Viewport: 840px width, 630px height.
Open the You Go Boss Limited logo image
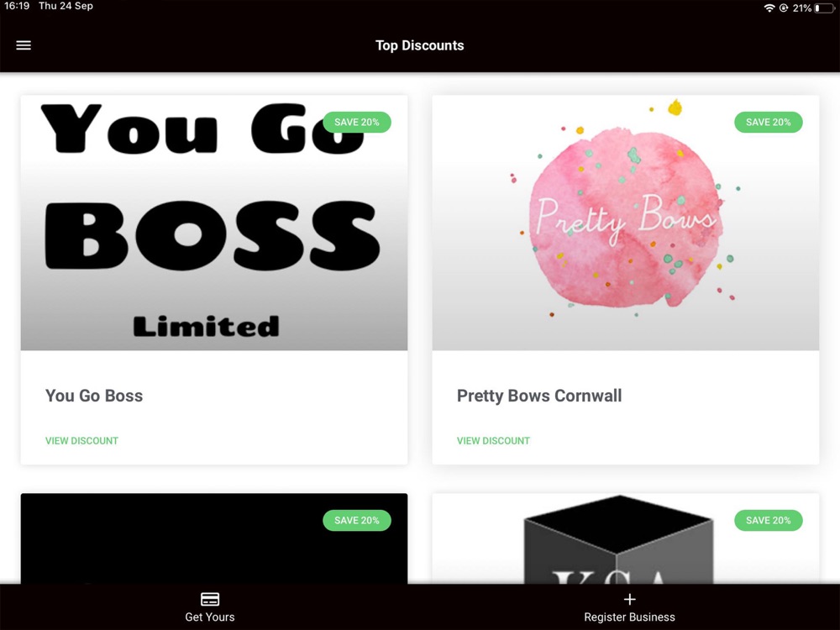[213, 223]
